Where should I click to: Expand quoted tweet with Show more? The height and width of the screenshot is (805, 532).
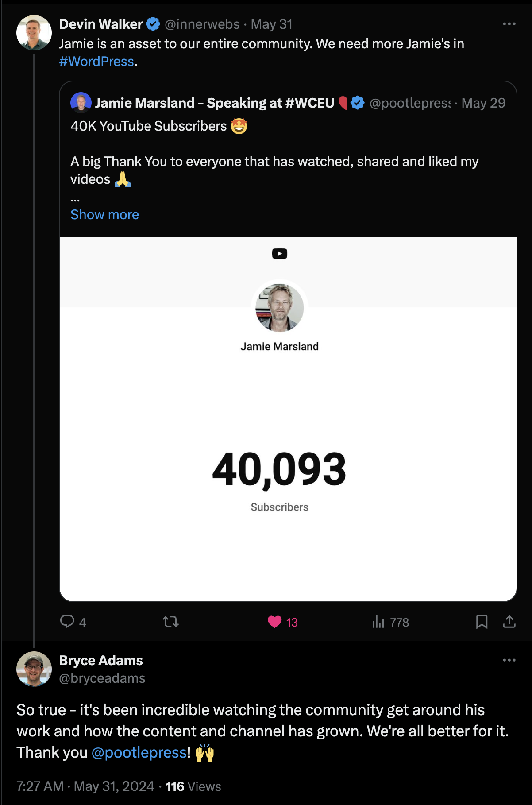104,215
